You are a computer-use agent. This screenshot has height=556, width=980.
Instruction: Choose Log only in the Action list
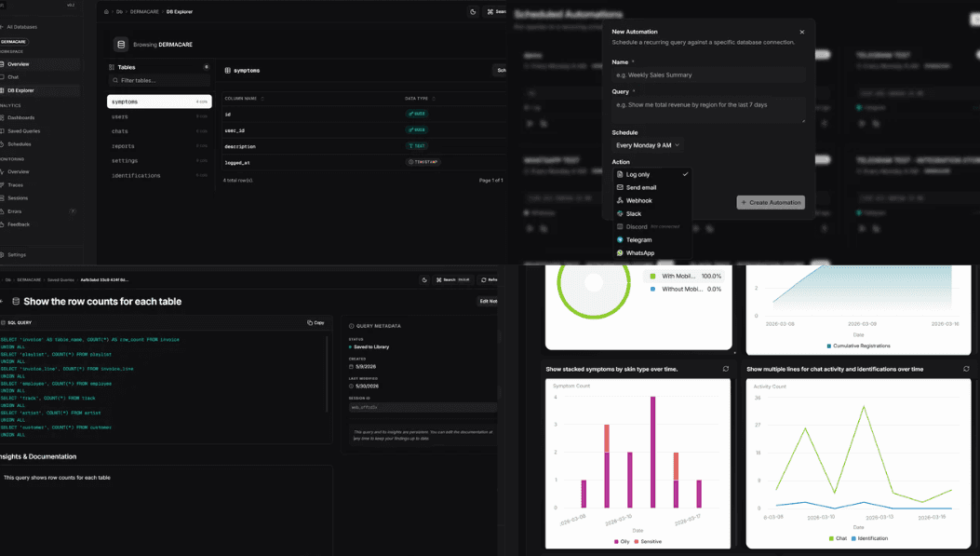click(x=652, y=174)
